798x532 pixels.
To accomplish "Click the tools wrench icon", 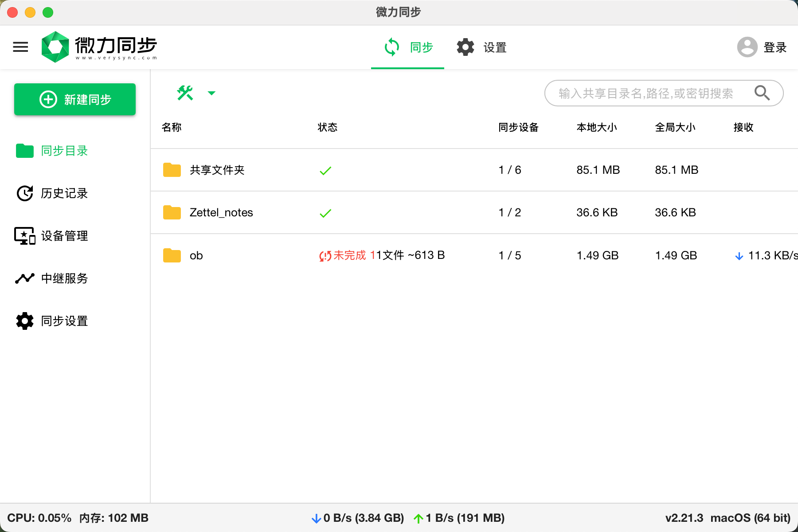I will [185, 93].
